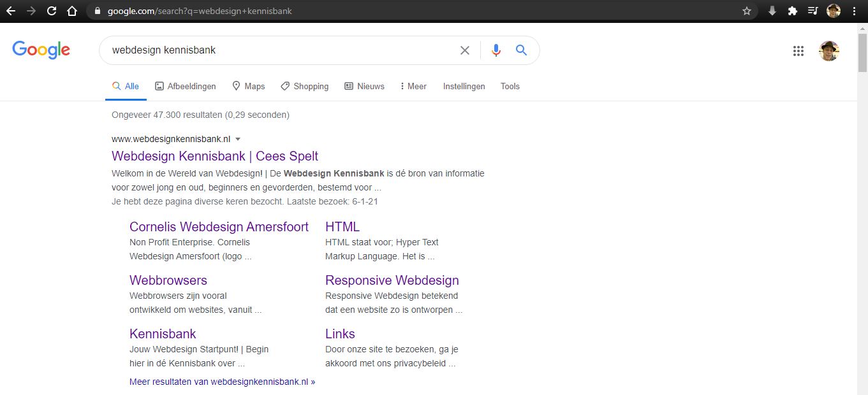Image resolution: width=868 pixels, height=395 pixels.
Task: Reload the page with the refresh icon
Action: (x=52, y=11)
